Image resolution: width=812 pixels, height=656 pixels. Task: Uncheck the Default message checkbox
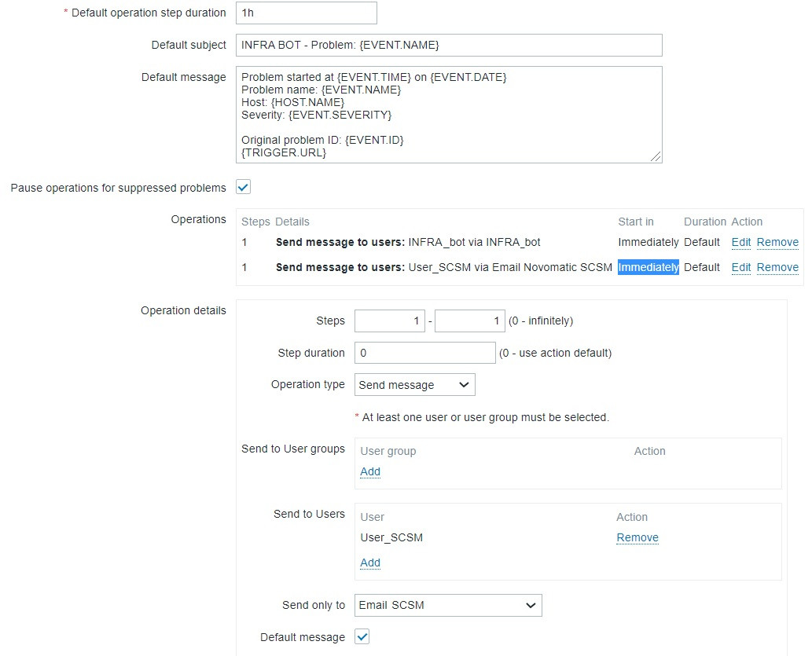[362, 637]
